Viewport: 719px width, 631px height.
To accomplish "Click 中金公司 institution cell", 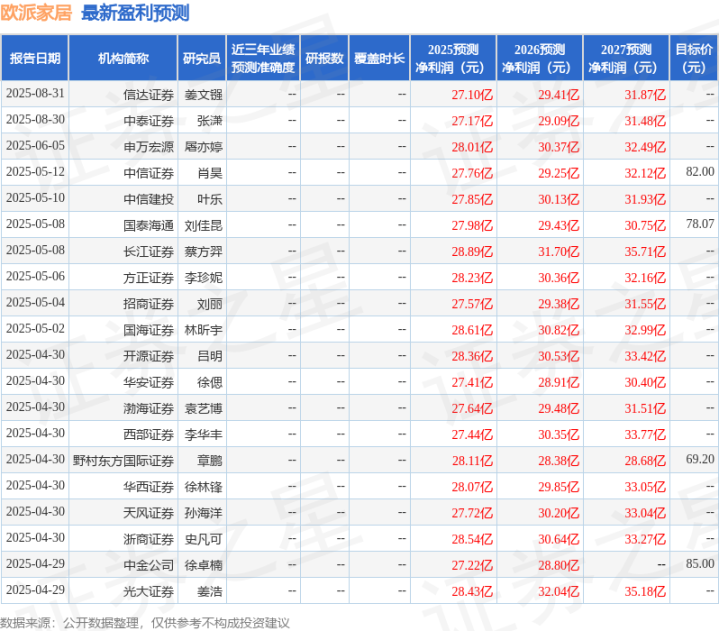I will coord(148,565).
